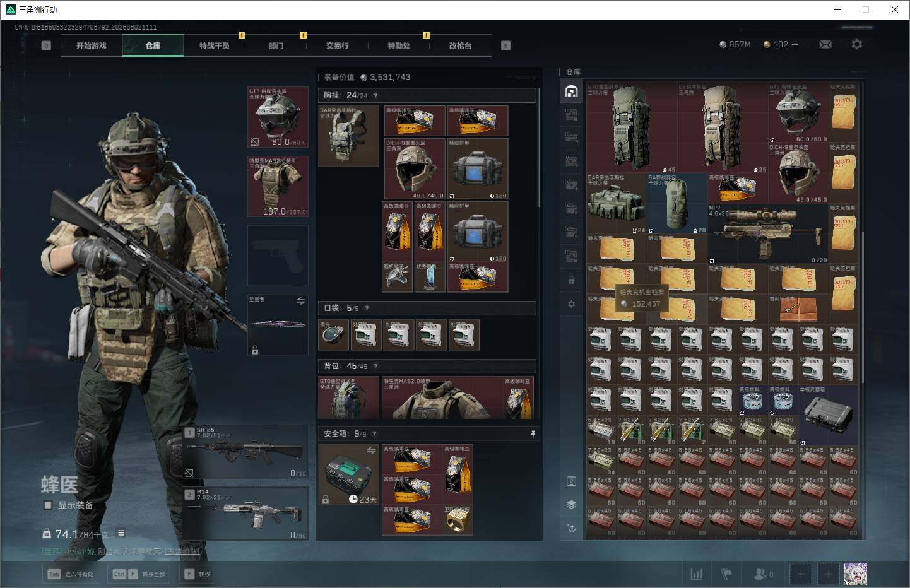Select the main warehouse tab icon

(571, 91)
